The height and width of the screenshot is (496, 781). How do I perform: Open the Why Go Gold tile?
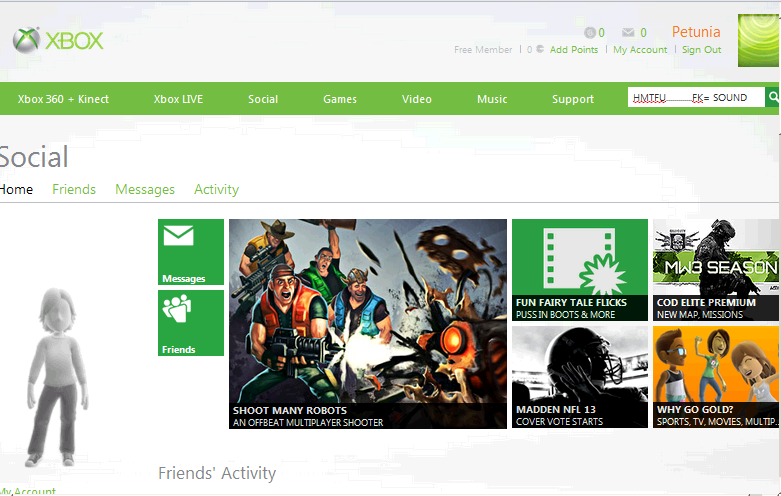point(716,377)
